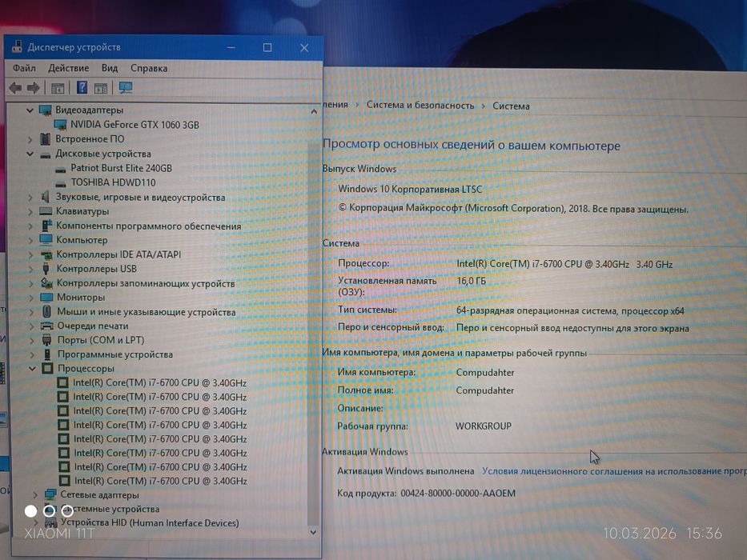Click the Compudahter computer name value
This screenshot has width=747, height=560.
click(x=485, y=372)
